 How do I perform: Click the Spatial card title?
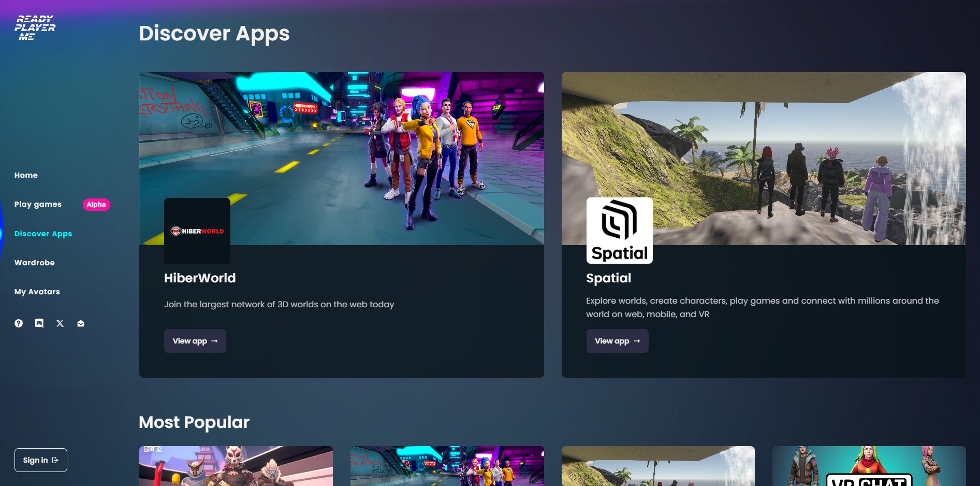click(609, 278)
